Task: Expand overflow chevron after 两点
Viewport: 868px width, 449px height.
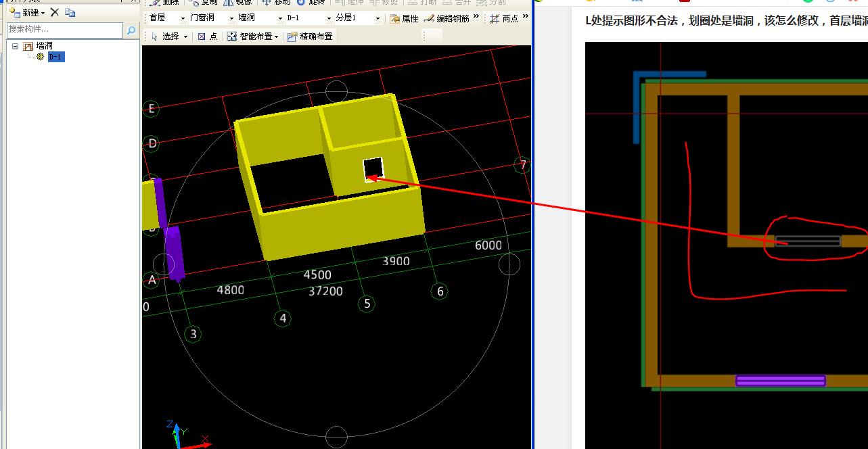Action: [x=525, y=17]
